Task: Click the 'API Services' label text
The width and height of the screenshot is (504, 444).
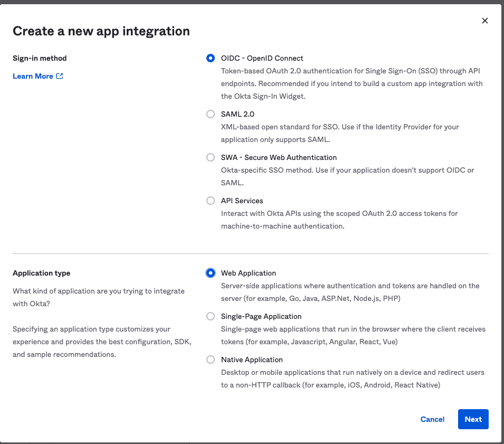Action: click(x=242, y=201)
